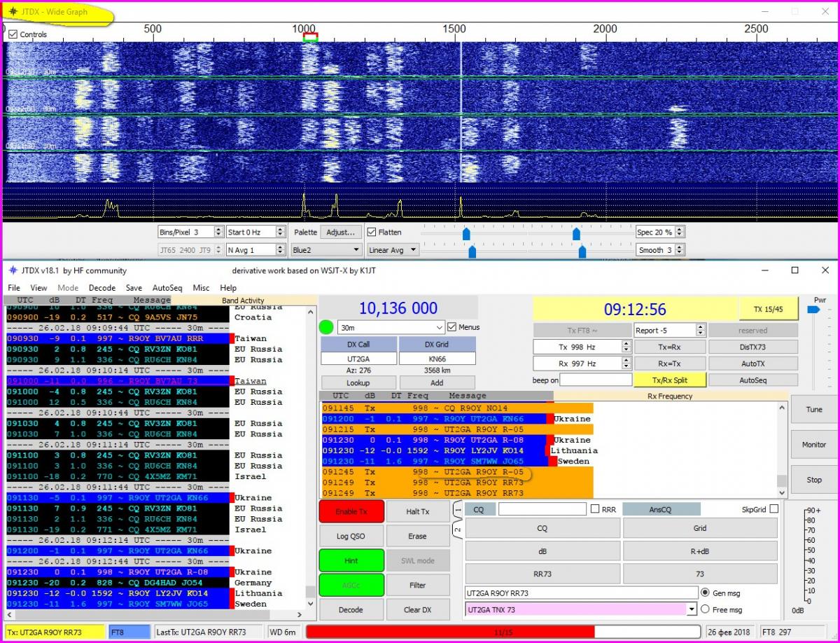Click the green Hint button
The height and width of the screenshot is (643, 840).
[351, 560]
